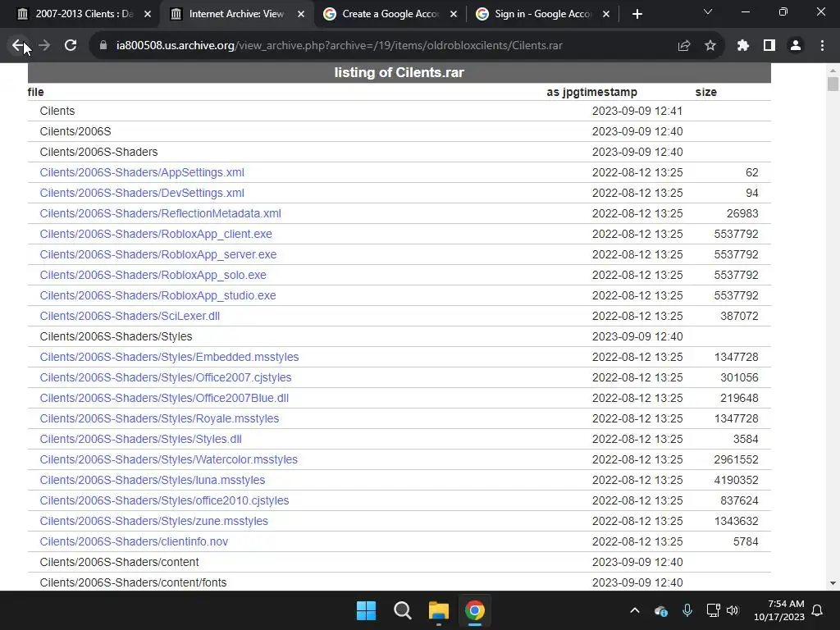
Task: Click size value 26983
Action: coord(742,213)
